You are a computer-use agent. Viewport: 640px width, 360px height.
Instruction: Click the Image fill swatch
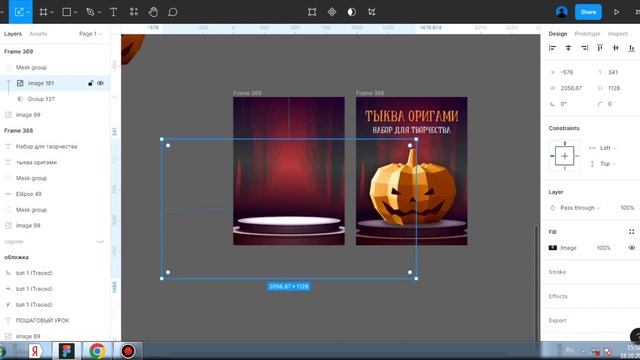[x=553, y=248]
